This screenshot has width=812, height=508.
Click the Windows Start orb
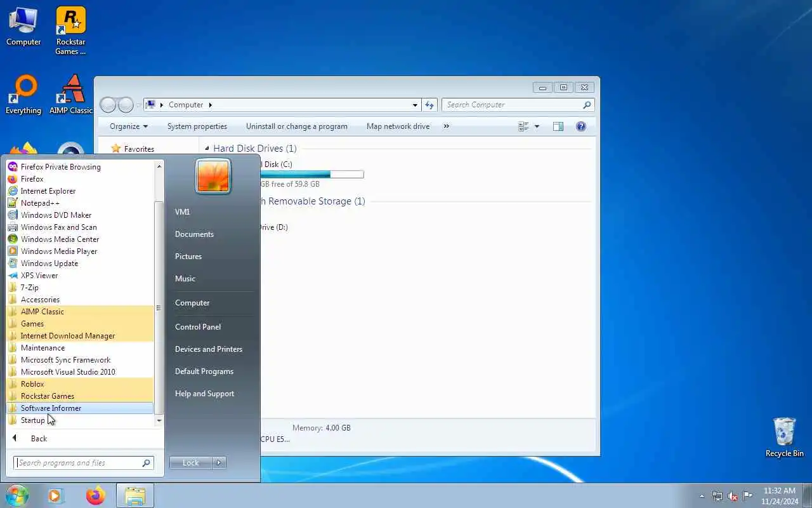click(x=17, y=495)
